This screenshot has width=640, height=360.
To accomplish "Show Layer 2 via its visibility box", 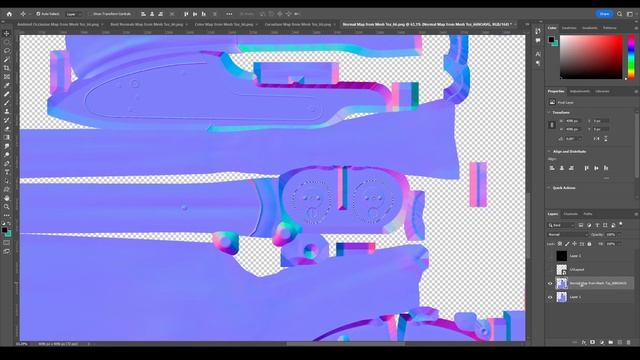I will click(550, 256).
